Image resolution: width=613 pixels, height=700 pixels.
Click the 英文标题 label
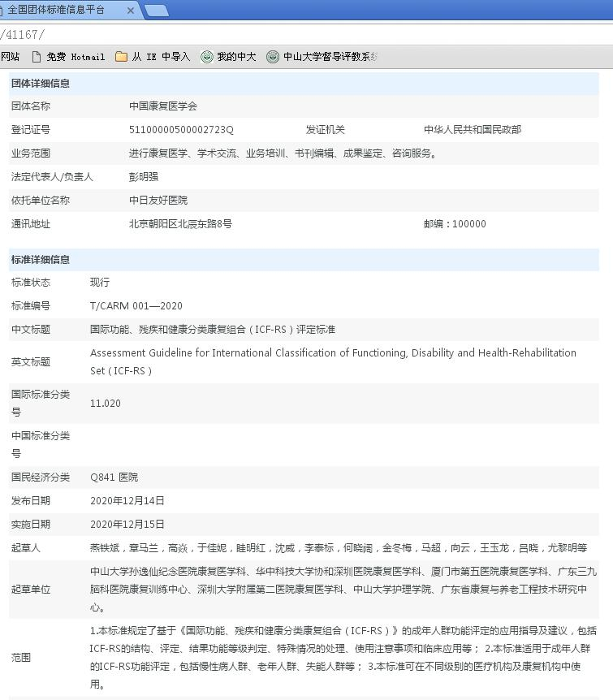[x=30, y=362]
